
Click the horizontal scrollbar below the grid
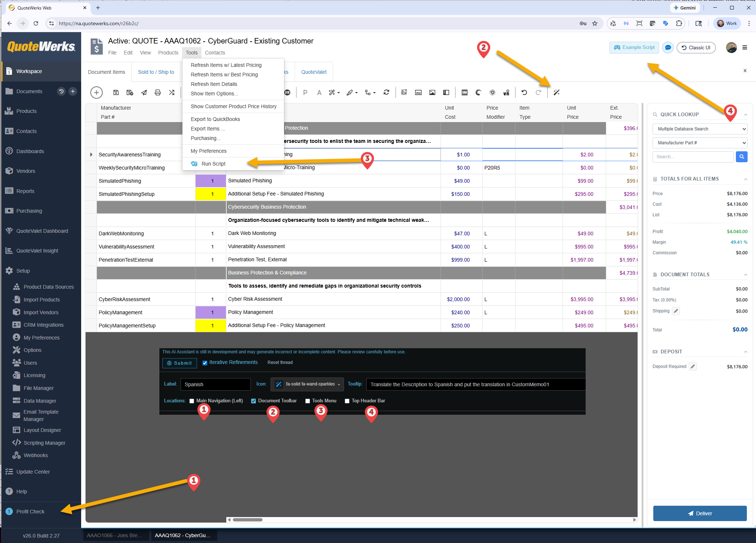click(x=432, y=520)
